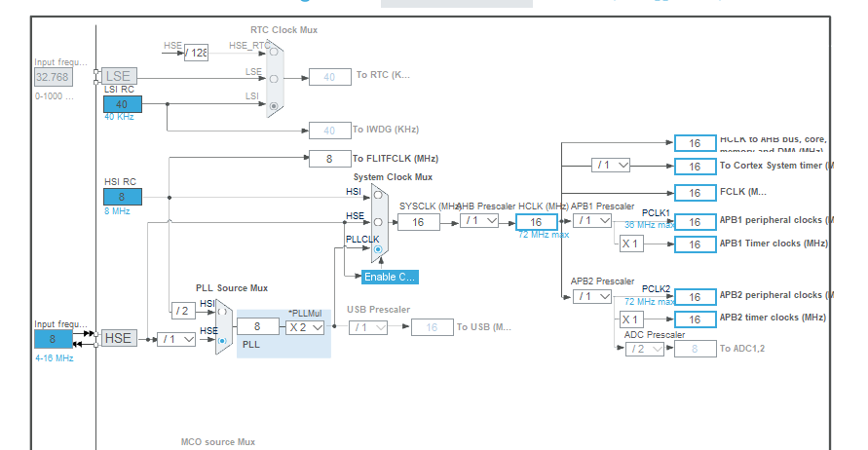This screenshot has width=868, height=450.
Task: Click the APB2 peripheral clocks value
Action: (x=696, y=297)
